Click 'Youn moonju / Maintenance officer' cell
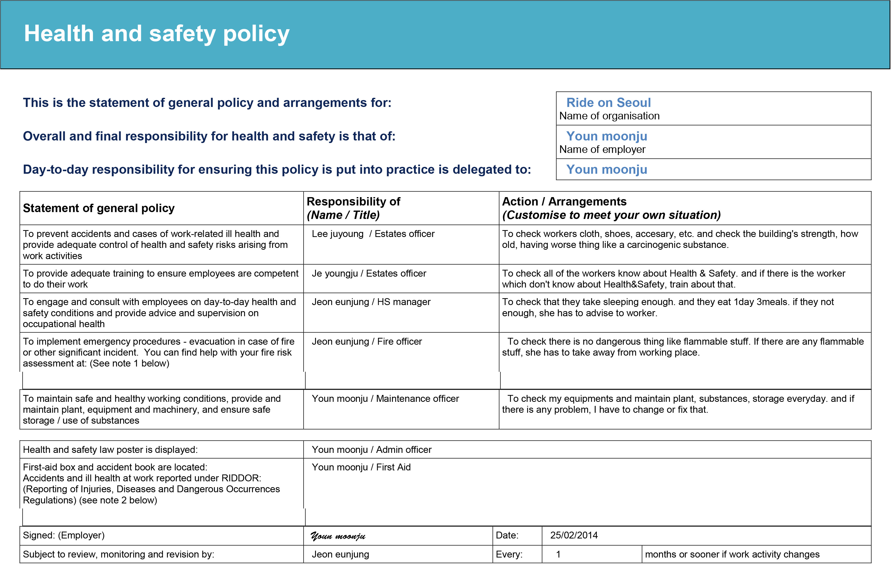Viewport: 891px width, 588px height. coord(385,399)
